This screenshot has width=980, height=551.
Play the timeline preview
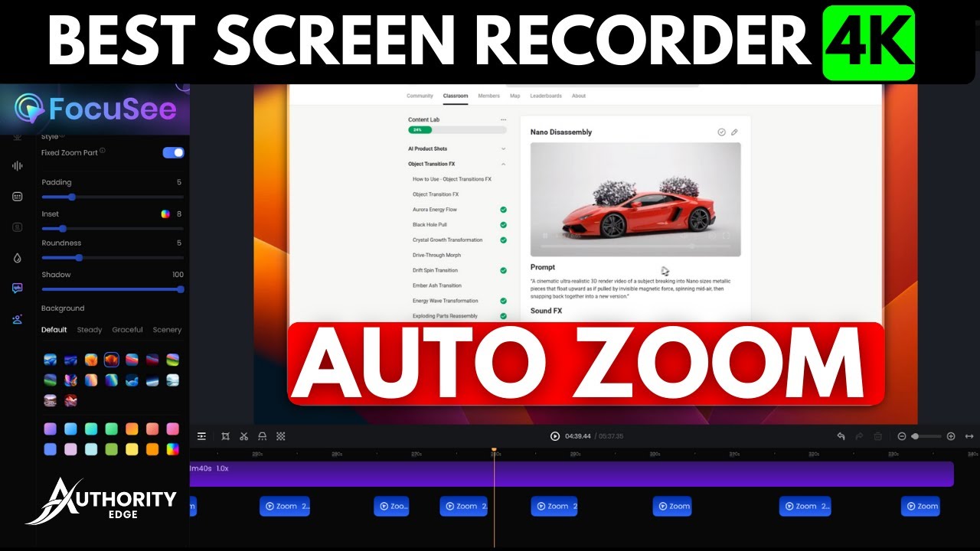[x=555, y=436]
